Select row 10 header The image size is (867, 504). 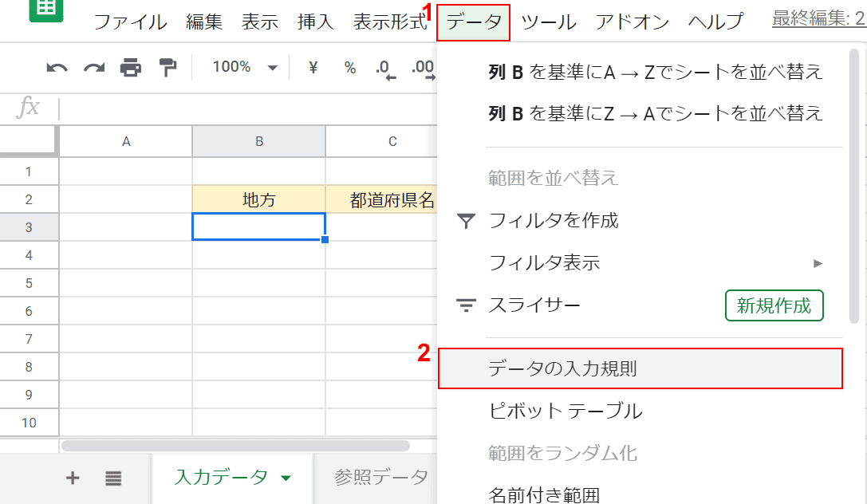click(29, 423)
